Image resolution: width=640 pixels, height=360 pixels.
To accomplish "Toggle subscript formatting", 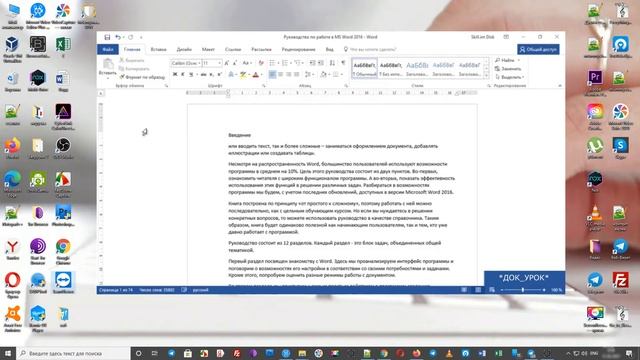I will (211, 74).
